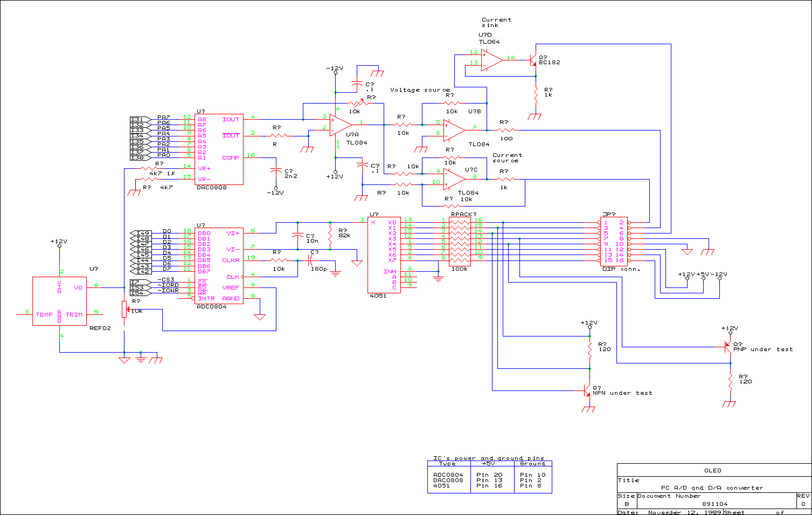
Task: Select the 10n capacitor symbol
Action: (x=297, y=235)
